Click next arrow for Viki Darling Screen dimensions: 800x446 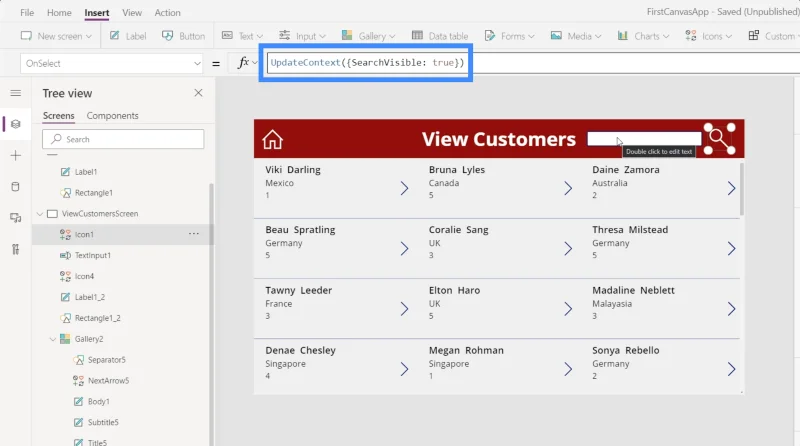pyautogui.click(x=404, y=188)
